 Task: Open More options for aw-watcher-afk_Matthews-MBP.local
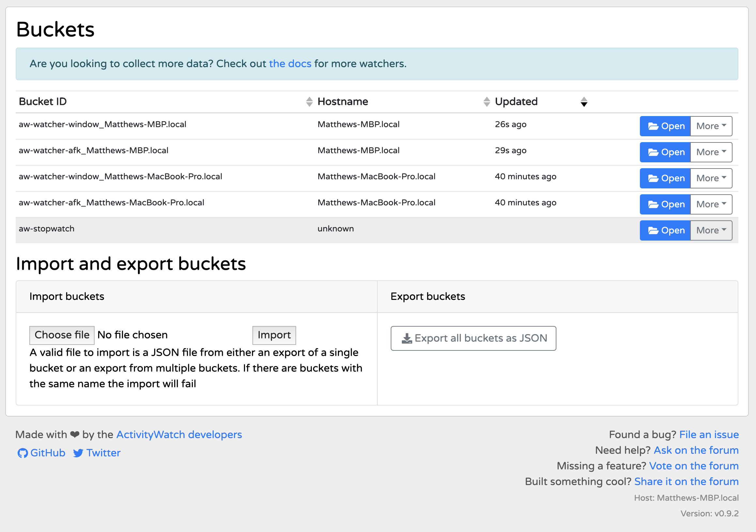pos(711,152)
